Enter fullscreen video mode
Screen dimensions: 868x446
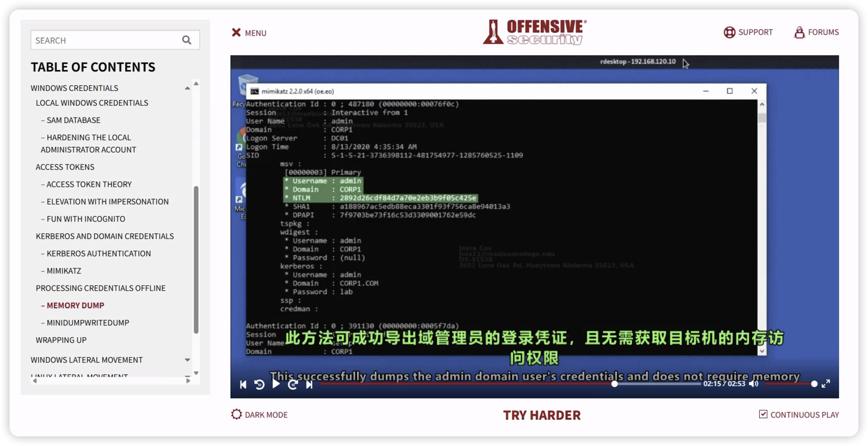click(826, 384)
